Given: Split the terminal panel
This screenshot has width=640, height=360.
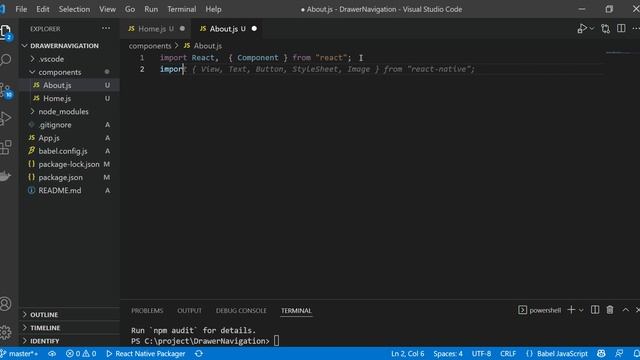Looking at the screenshot, I should [595, 310].
